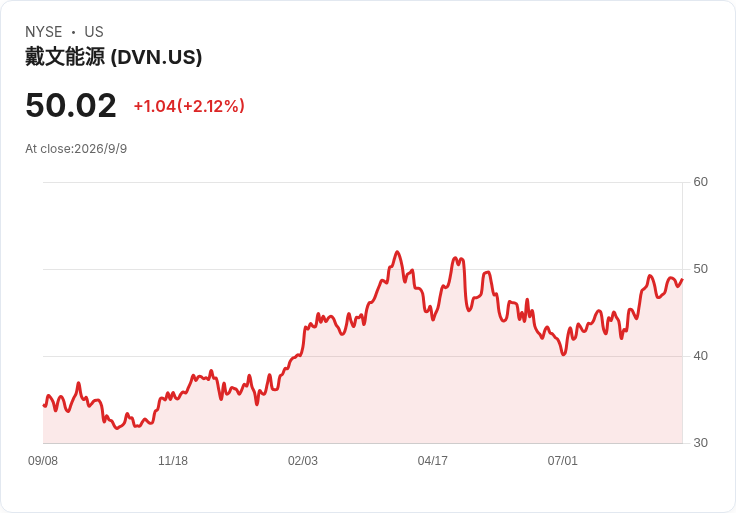Click the July low point of the price line

point(564,354)
